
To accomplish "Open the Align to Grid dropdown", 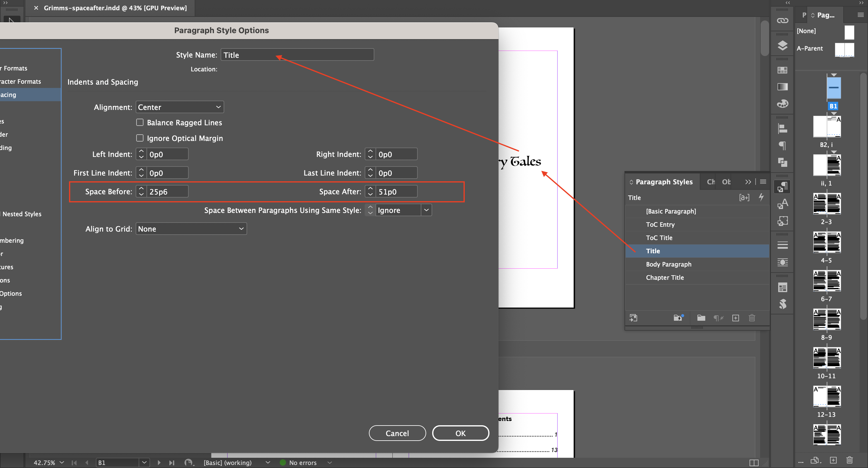I will (191, 229).
